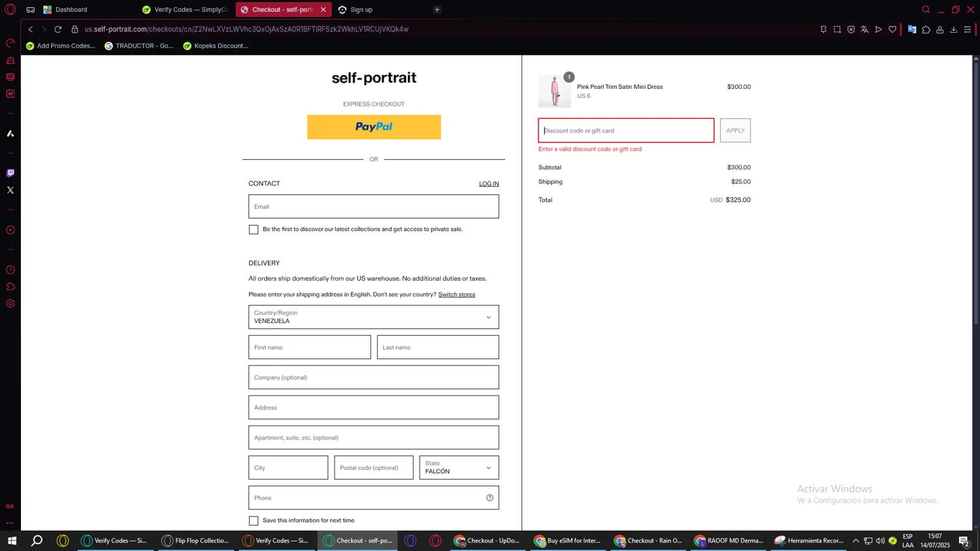
Task: Click the Postal code field
Action: (x=374, y=467)
